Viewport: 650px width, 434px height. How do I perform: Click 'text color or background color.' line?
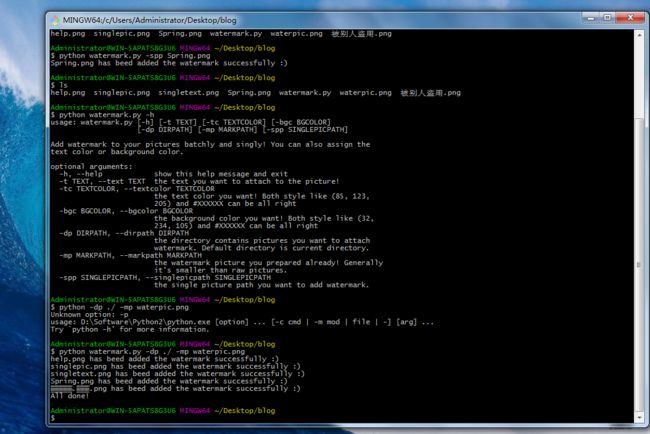[x=116, y=152]
